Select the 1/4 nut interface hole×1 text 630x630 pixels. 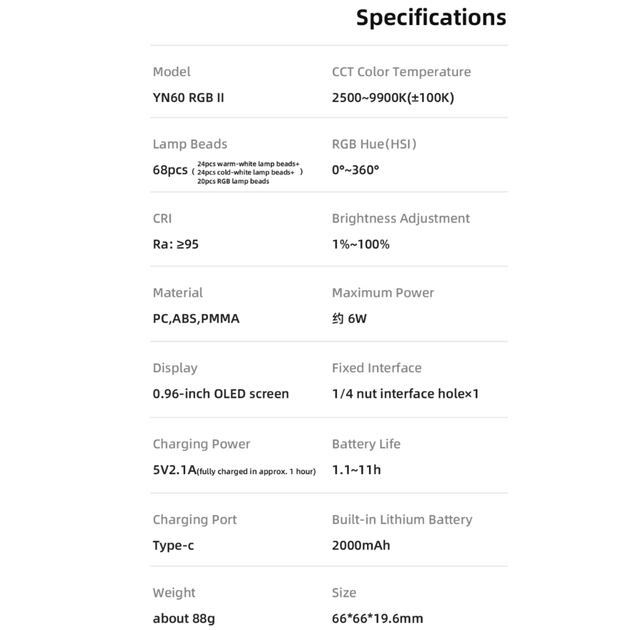(405, 394)
